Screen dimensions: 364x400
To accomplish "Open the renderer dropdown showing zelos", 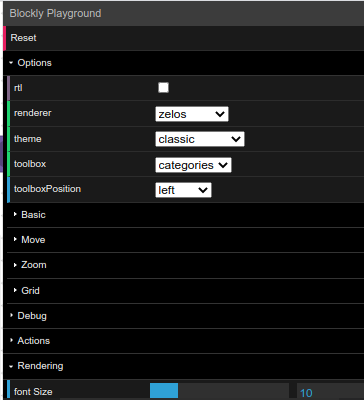I will [192, 114].
